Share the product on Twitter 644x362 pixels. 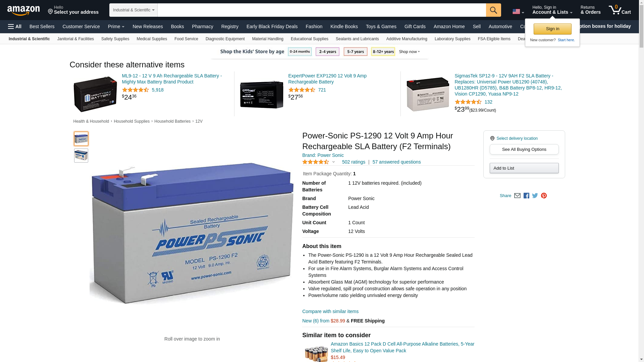click(x=535, y=196)
